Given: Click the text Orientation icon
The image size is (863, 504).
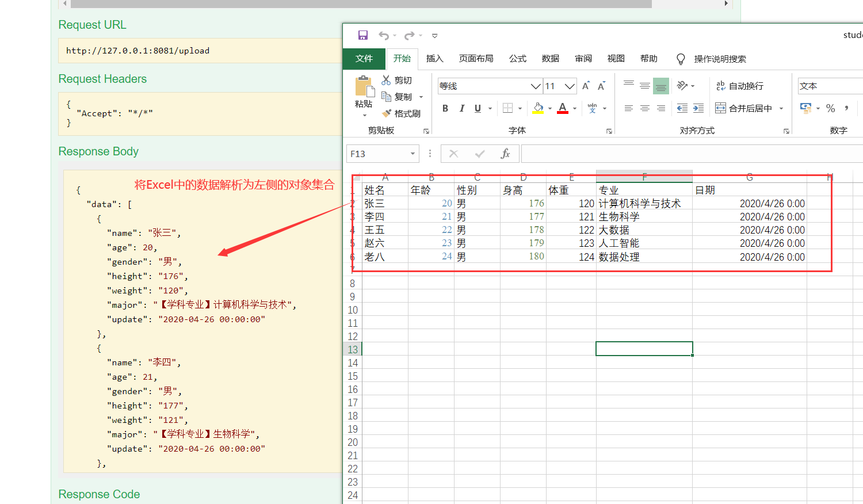Looking at the screenshot, I should [682, 86].
